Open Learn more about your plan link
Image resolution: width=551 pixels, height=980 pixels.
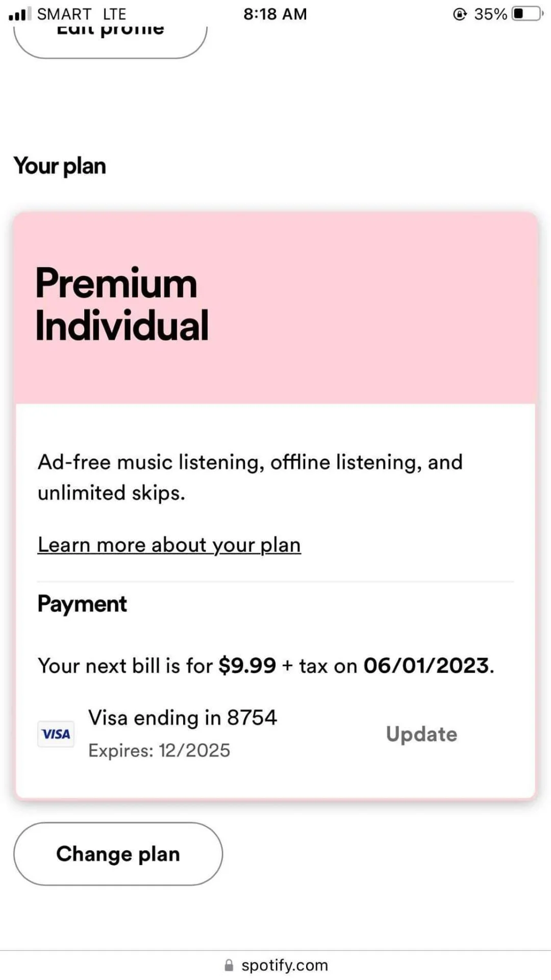pyautogui.click(x=169, y=545)
